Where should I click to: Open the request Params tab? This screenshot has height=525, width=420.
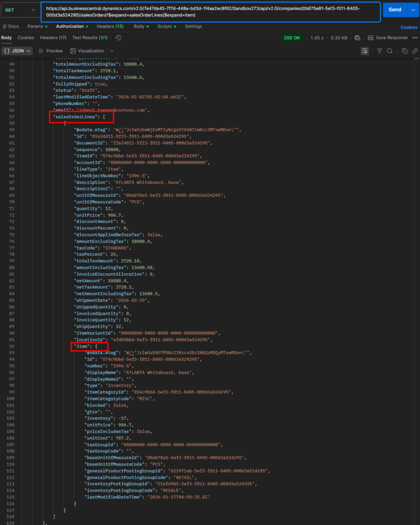click(35, 26)
